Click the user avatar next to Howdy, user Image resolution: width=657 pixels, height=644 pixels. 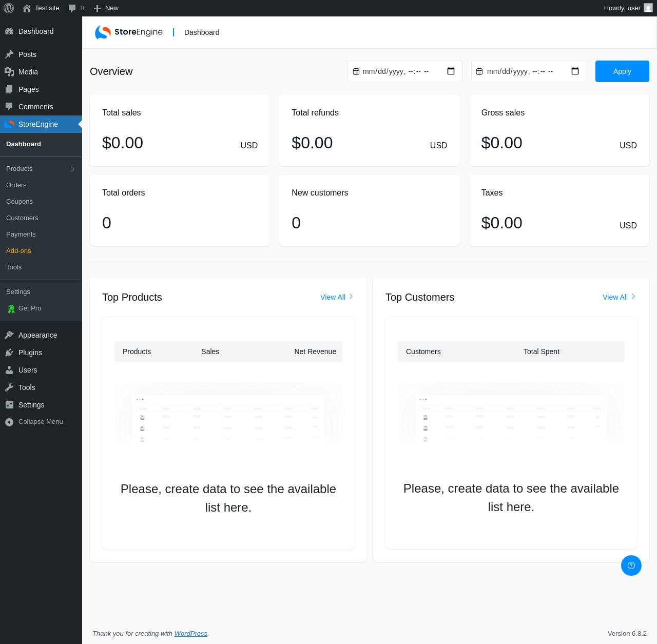[648, 8]
